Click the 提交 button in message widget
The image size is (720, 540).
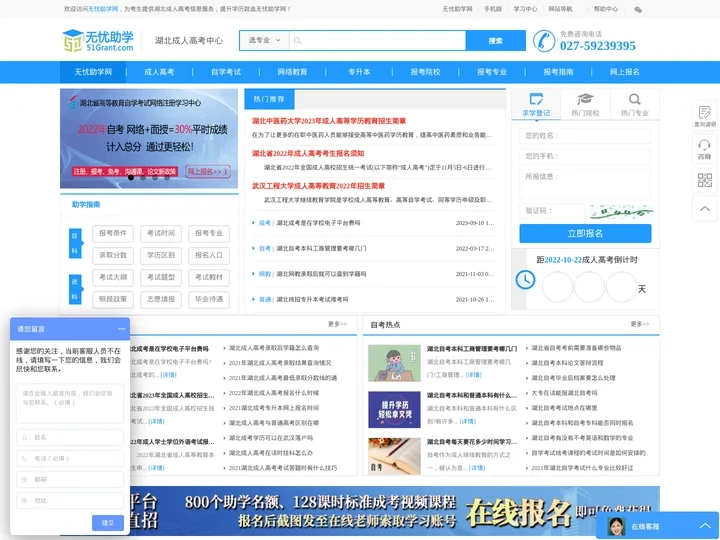click(107, 523)
